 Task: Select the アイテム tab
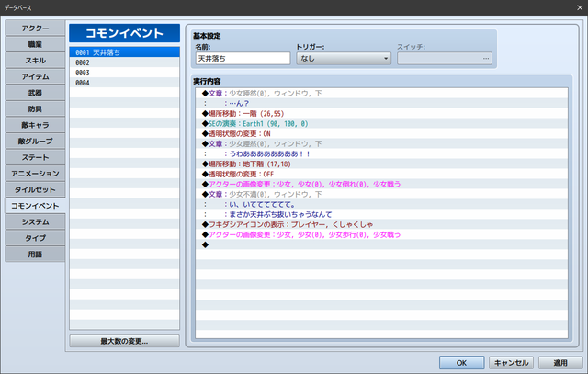35,76
